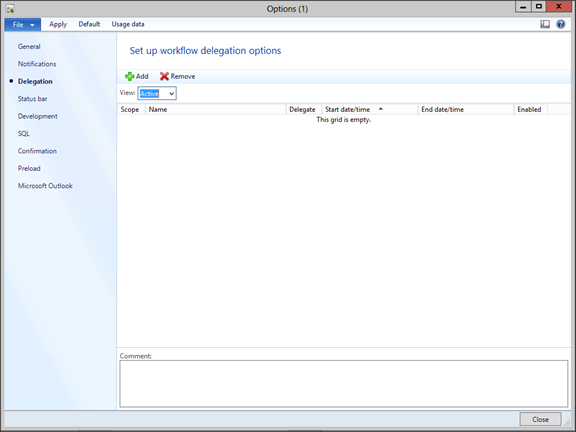
Task: Open the Notifications section
Action: pyautogui.click(x=37, y=64)
